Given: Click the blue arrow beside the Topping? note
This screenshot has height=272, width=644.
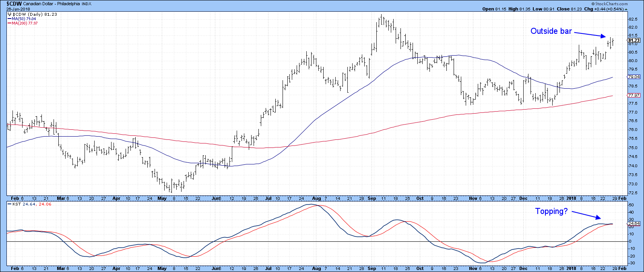Looking at the screenshot, I should [x=586, y=214].
